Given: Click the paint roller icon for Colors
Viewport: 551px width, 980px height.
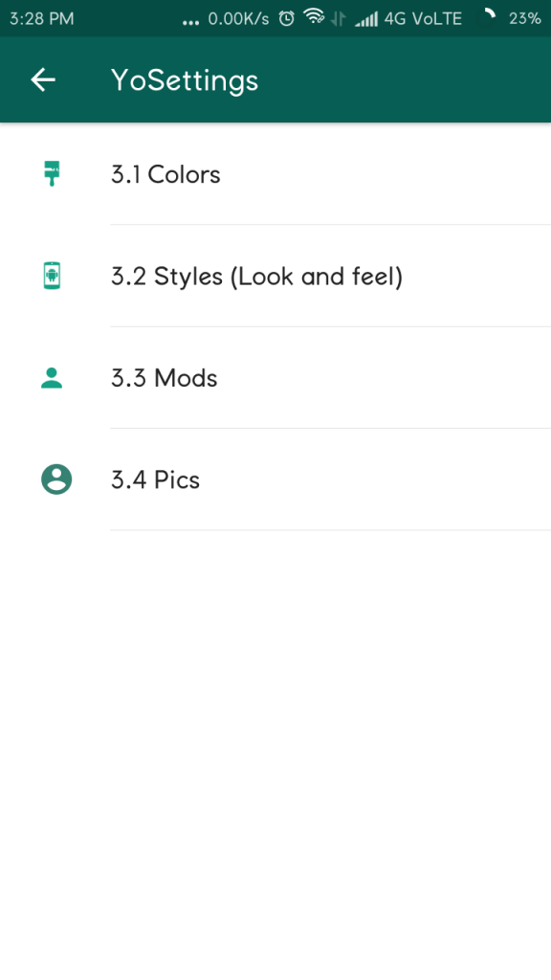Looking at the screenshot, I should 52,173.
